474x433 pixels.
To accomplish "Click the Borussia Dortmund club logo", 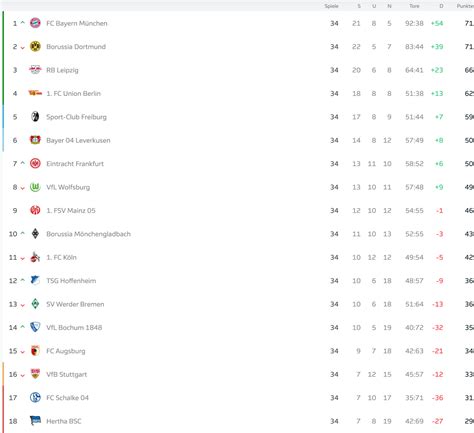I will click(x=35, y=46).
